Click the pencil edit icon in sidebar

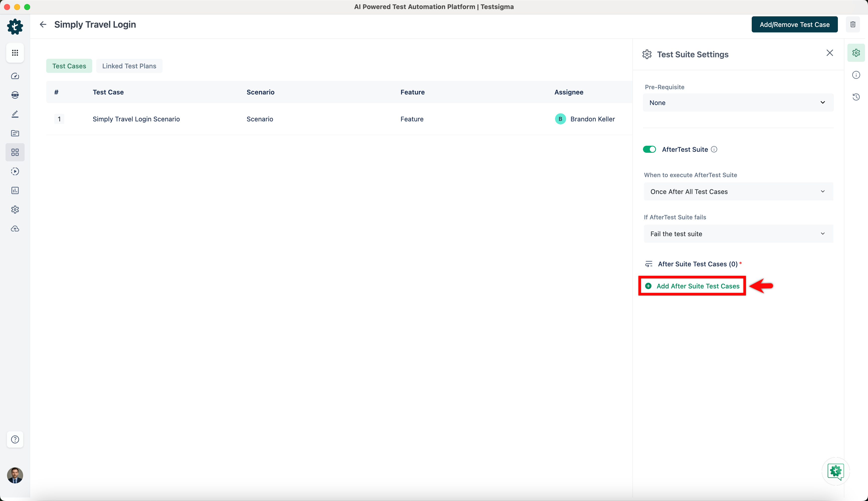tap(15, 114)
